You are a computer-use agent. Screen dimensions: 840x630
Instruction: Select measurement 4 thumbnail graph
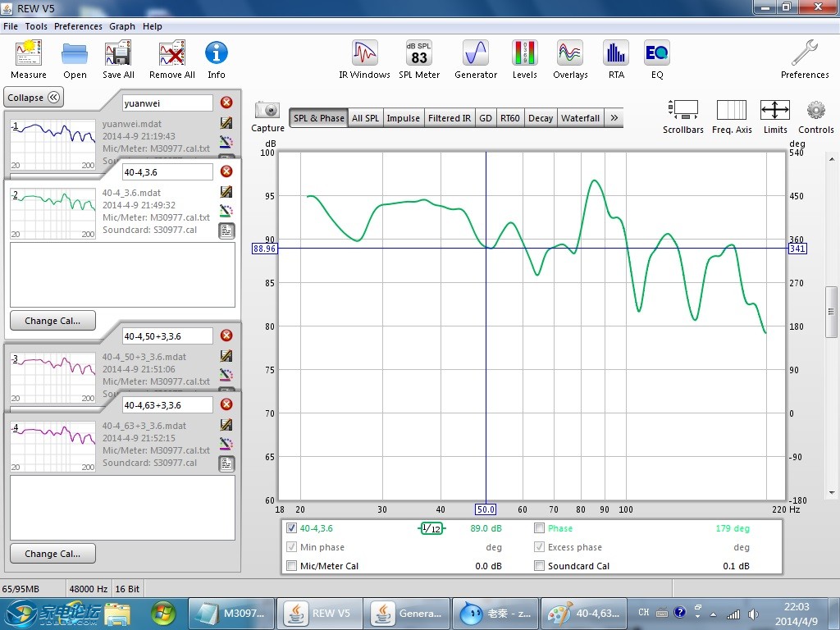[x=53, y=447]
